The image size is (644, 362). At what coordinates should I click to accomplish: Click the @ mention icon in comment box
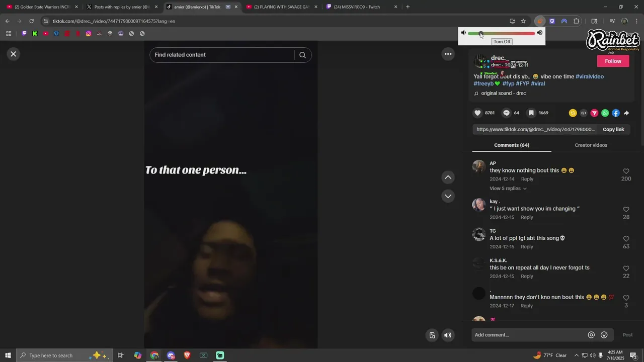591,335
